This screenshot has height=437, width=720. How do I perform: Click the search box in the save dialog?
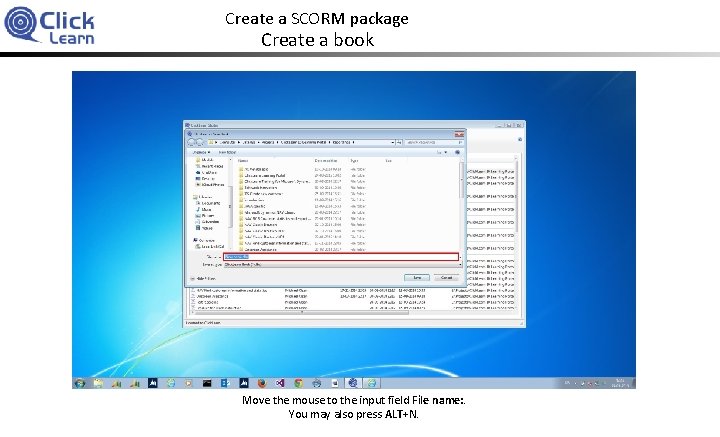433,142
